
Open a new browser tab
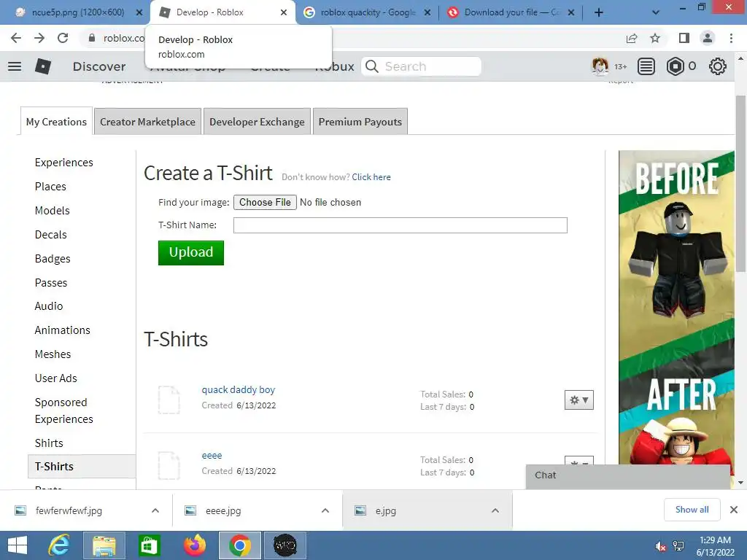599,12
